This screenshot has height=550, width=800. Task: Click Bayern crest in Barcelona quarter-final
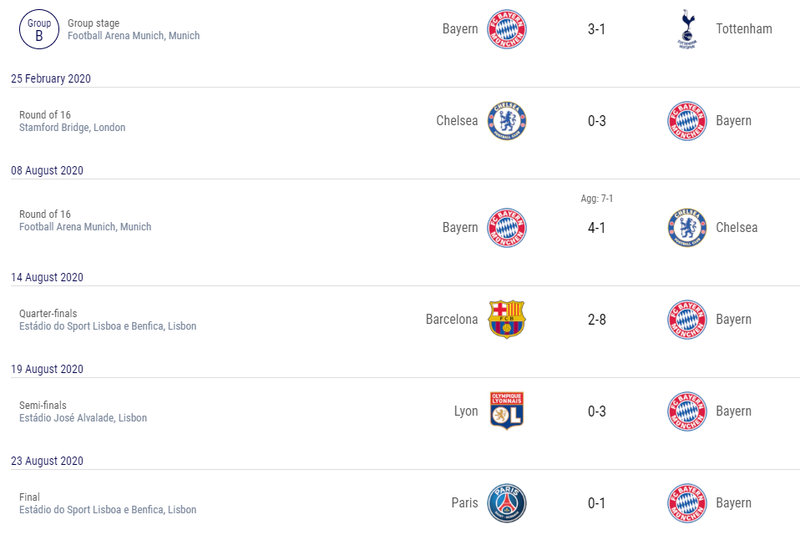pos(687,319)
